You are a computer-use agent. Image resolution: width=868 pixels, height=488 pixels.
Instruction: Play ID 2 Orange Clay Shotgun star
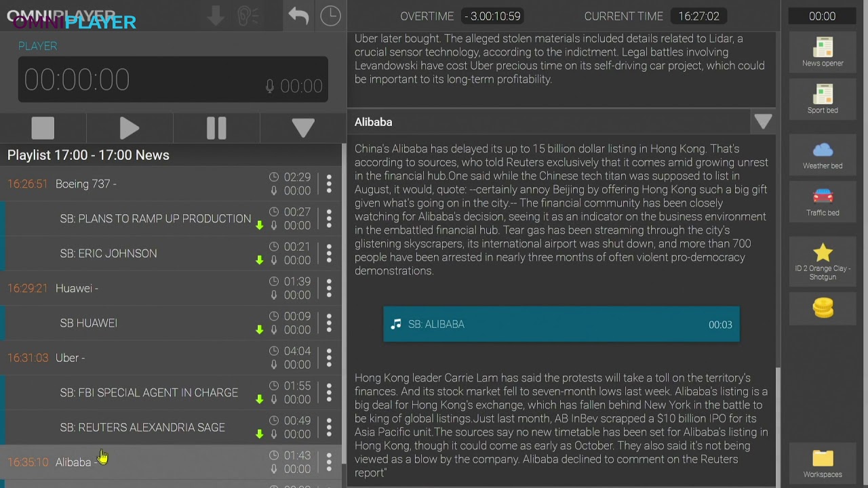[823, 262]
